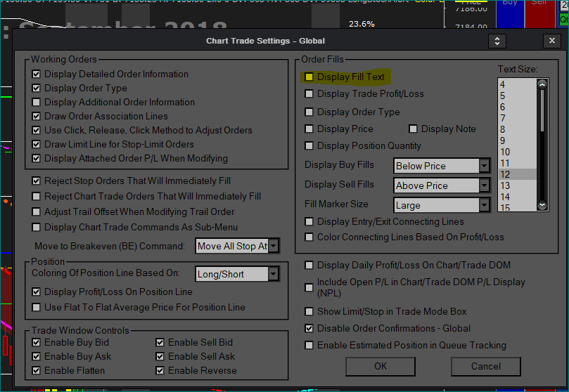Click the red Sell button behind dialog
Viewport: 569px width, 392px height.
click(x=539, y=13)
